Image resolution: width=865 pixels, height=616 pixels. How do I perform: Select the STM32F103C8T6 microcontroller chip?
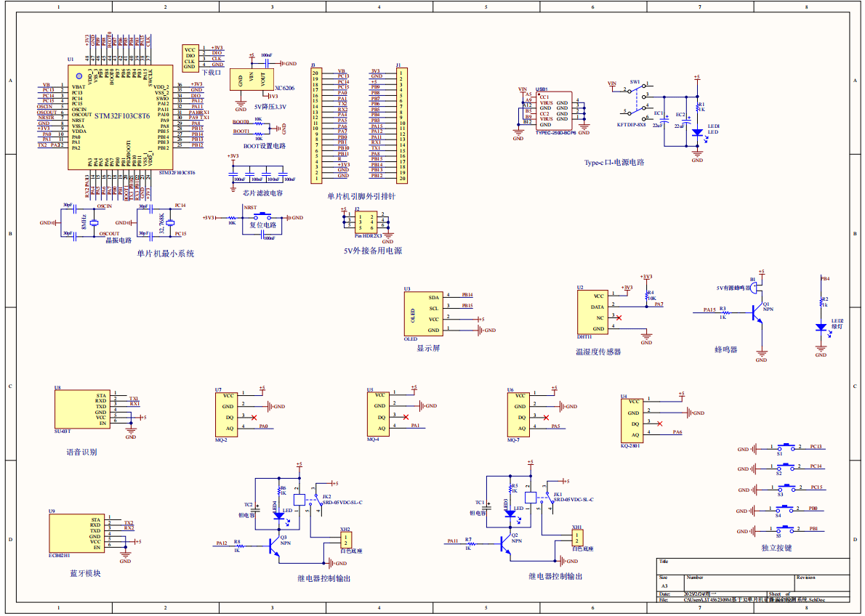pos(121,116)
